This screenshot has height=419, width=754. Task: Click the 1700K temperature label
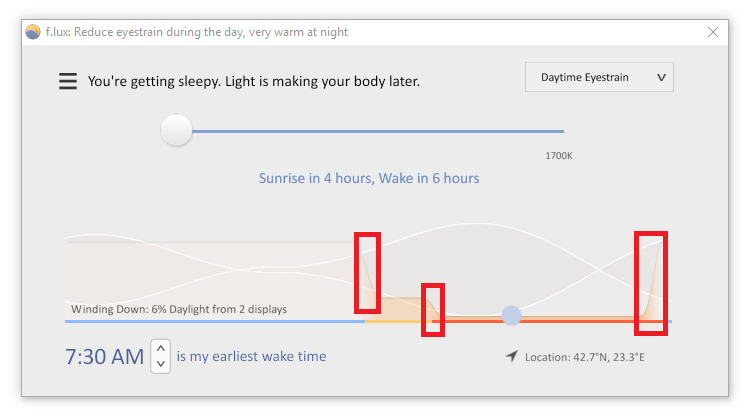pyautogui.click(x=559, y=156)
